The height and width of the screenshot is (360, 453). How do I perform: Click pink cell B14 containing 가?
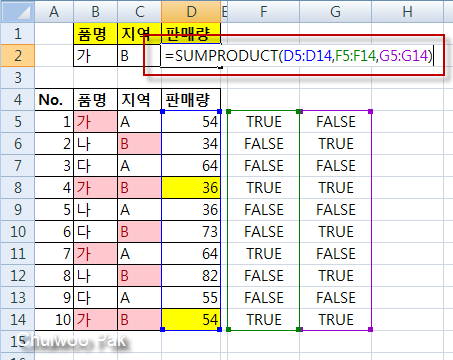click(x=95, y=320)
